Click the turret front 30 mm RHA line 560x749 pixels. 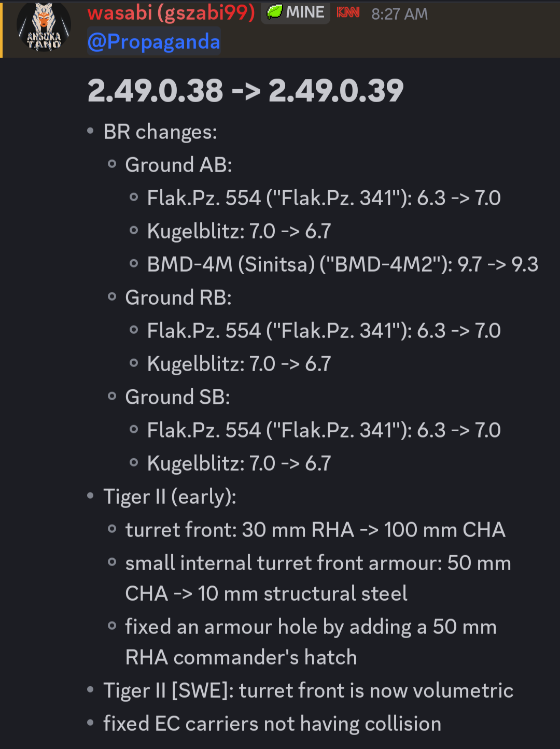[x=315, y=530]
